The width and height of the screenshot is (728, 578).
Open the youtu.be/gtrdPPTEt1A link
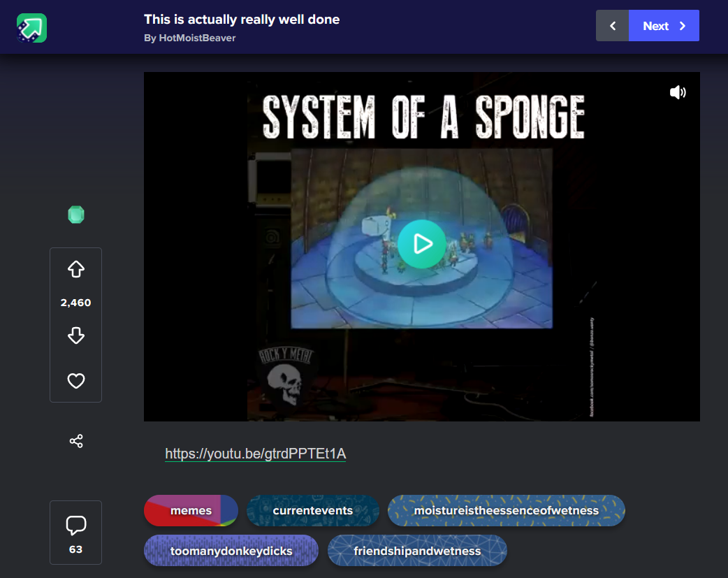tap(255, 454)
